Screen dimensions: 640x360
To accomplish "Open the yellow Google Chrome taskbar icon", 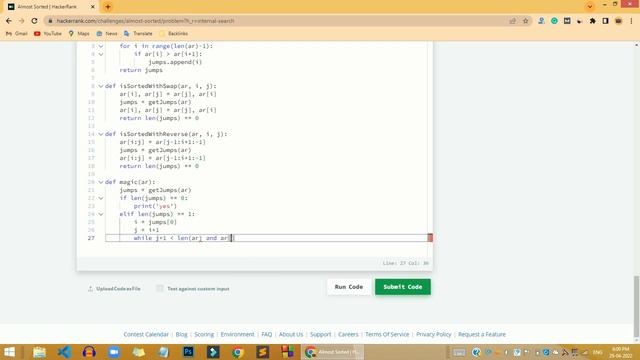I will pyautogui.click(x=238, y=352).
